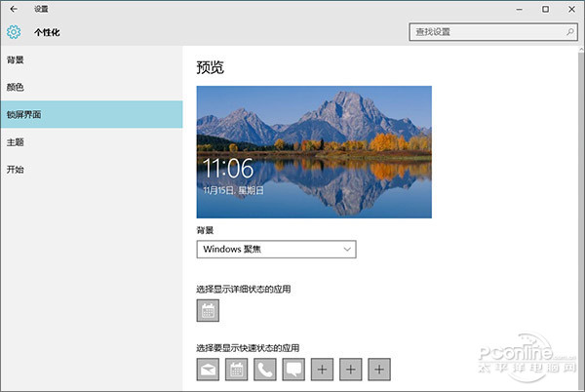Open the 颜色 settings page

click(92, 87)
